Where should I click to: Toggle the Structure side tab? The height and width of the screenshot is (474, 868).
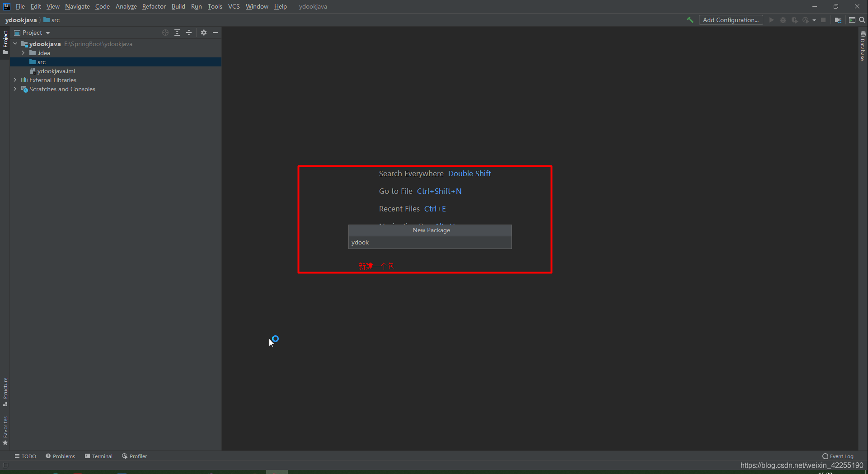[5, 392]
